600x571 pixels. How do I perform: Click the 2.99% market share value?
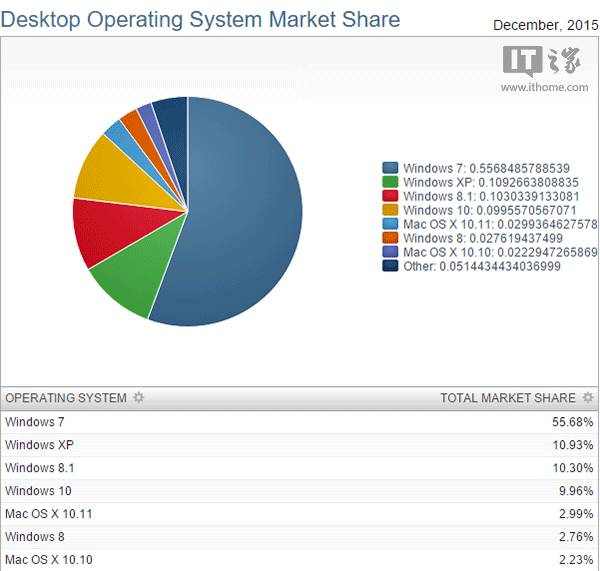576,514
